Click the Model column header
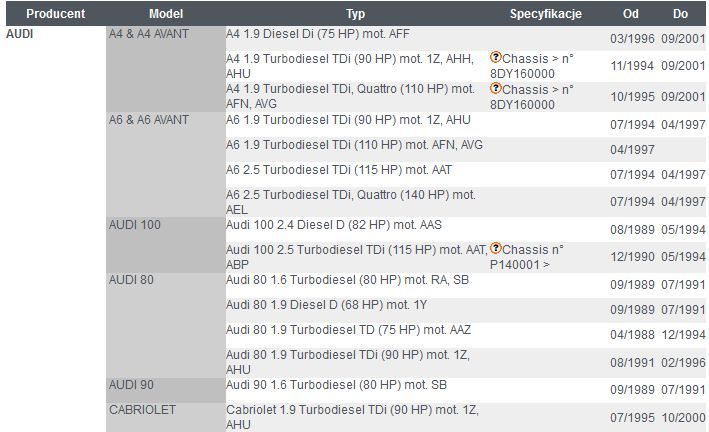Screen dimensions: 709x432 tap(166, 14)
